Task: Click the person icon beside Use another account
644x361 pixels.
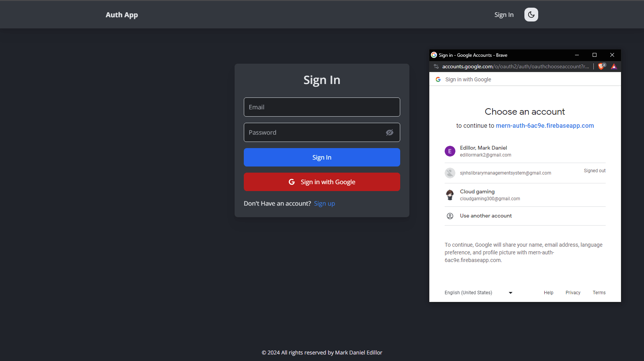Action: coord(450,216)
